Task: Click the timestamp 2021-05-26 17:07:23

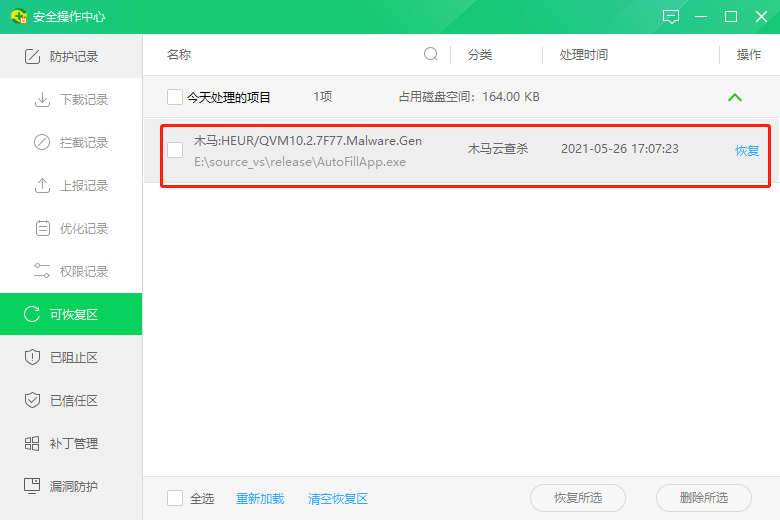Action: point(620,149)
